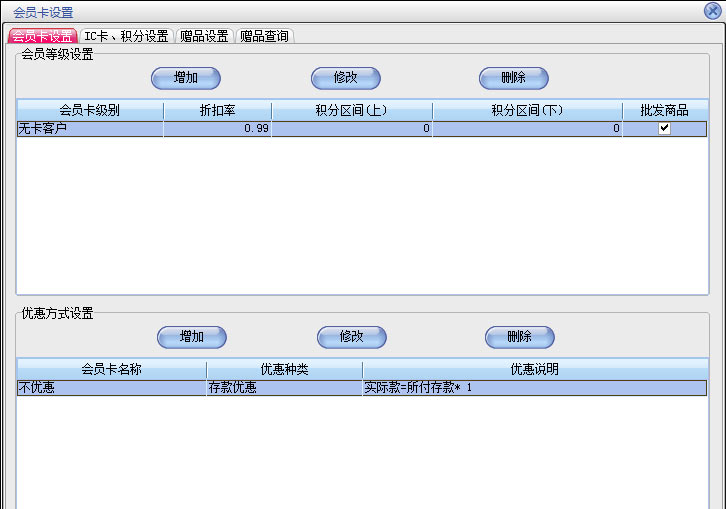Click the 优惠说明 column header

pos(534,369)
